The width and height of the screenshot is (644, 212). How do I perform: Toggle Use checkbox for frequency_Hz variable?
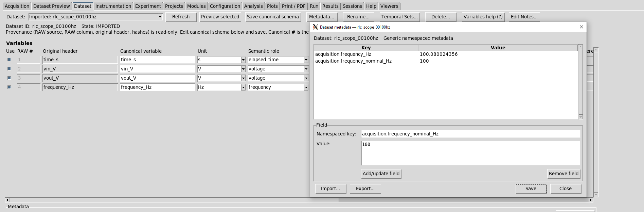click(x=9, y=87)
